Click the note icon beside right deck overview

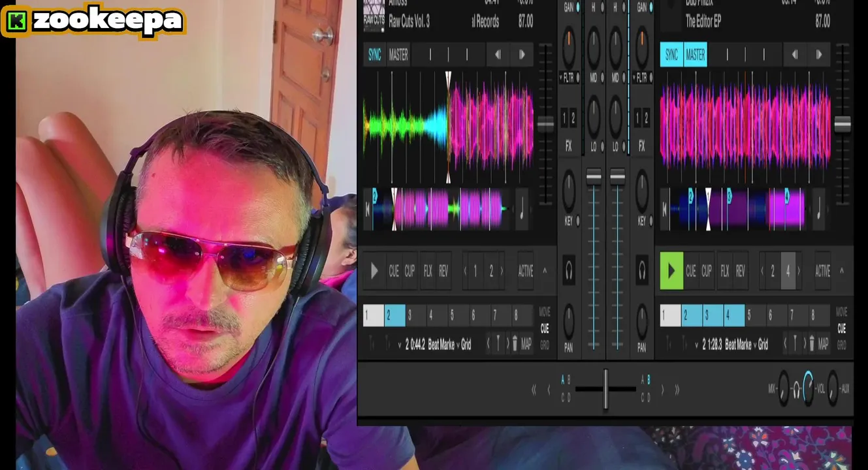pyautogui.click(x=819, y=210)
